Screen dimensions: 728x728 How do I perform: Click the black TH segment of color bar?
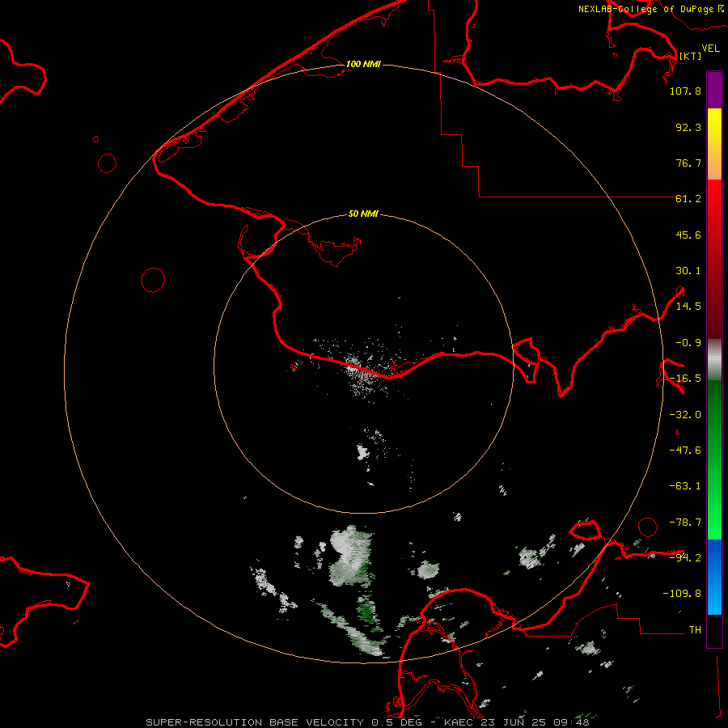pyautogui.click(x=714, y=631)
